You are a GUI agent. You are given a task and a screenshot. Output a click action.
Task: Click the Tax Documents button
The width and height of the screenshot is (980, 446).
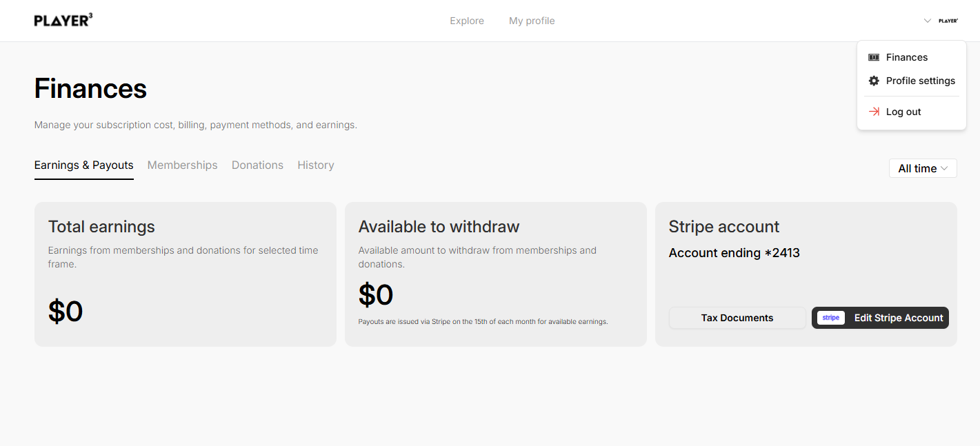(737, 318)
